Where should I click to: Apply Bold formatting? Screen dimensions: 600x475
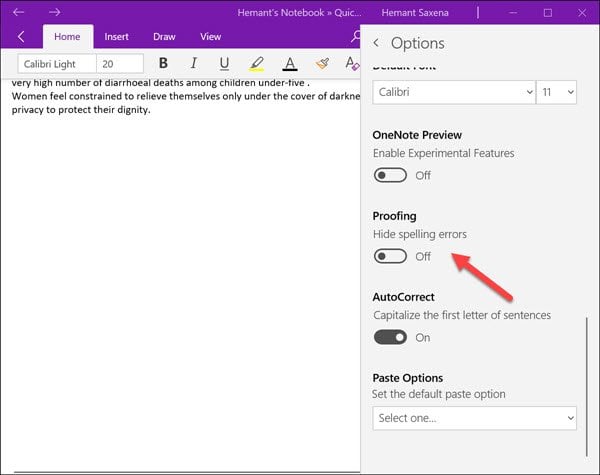(163, 63)
